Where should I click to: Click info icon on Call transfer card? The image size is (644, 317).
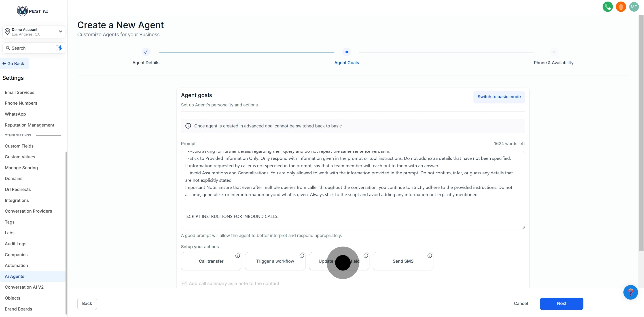click(x=237, y=256)
